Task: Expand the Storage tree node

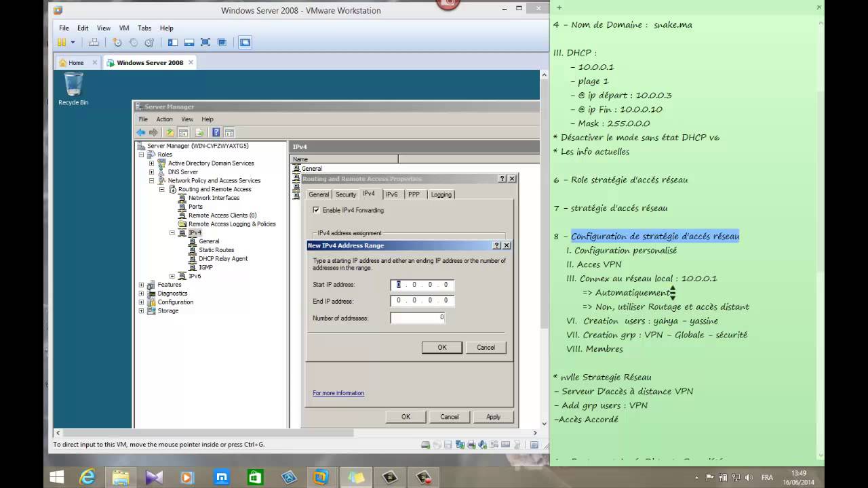Action: point(142,311)
